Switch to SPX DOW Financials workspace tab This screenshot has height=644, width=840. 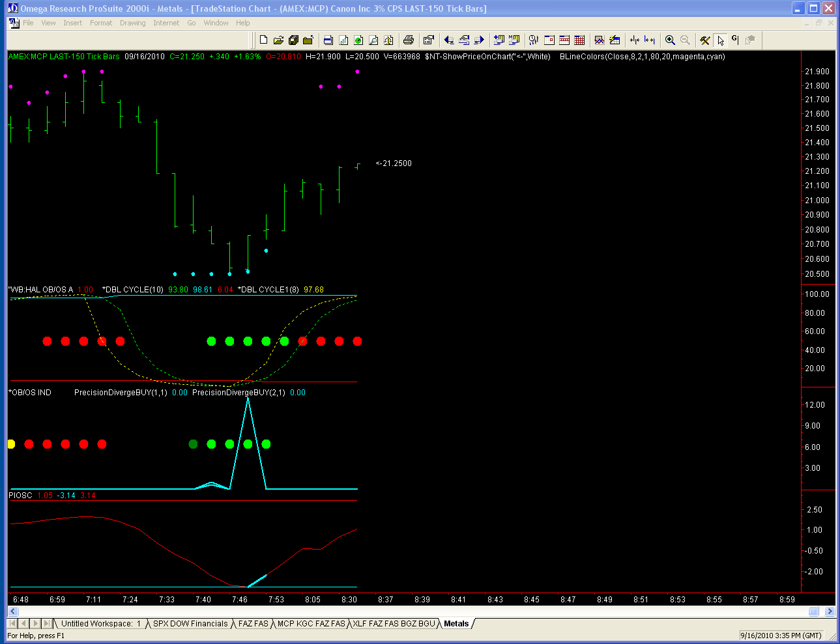click(190, 624)
